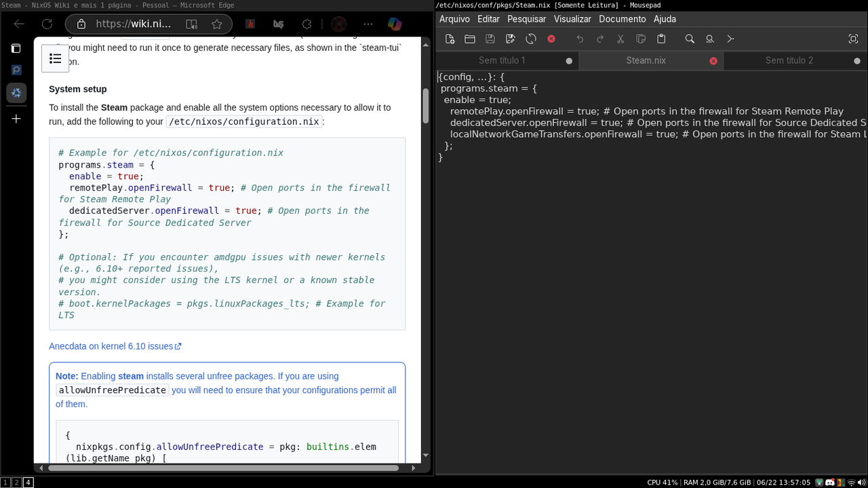
Task: Open the Wi-Fi network tray icon
Action: pyautogui.click(x=852, y=483)
